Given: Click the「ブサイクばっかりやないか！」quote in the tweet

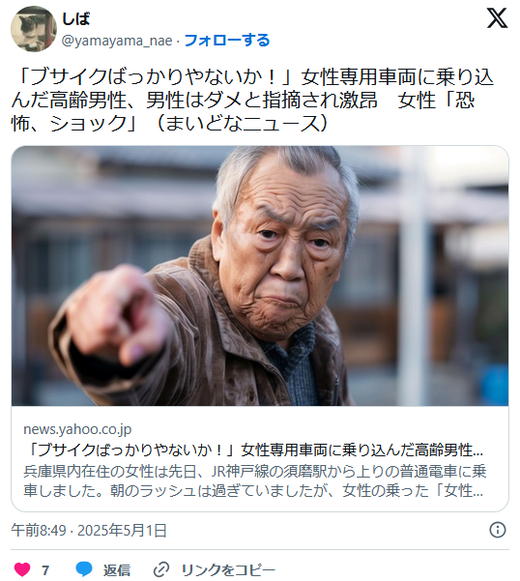Looking at the screenshot, I should pos(154,77).
